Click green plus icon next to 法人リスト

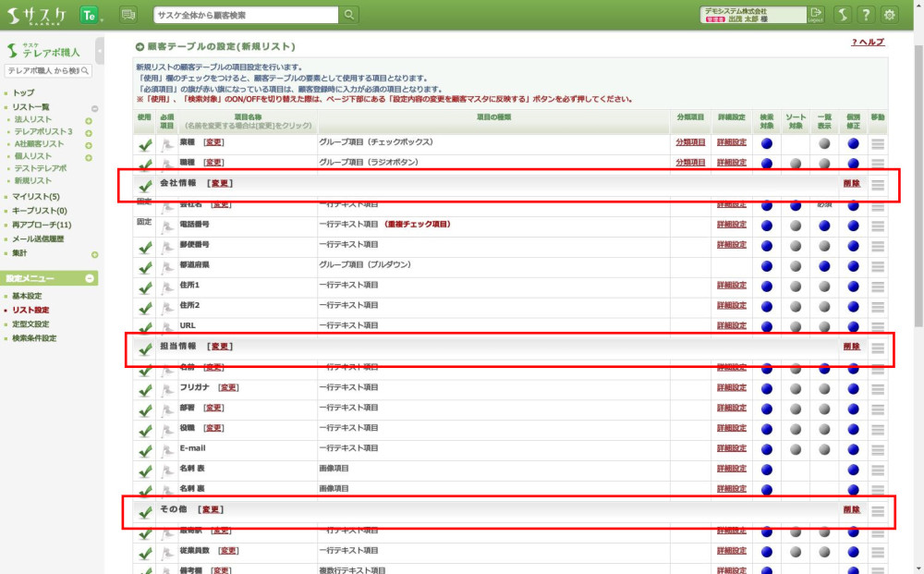[90, 120]
